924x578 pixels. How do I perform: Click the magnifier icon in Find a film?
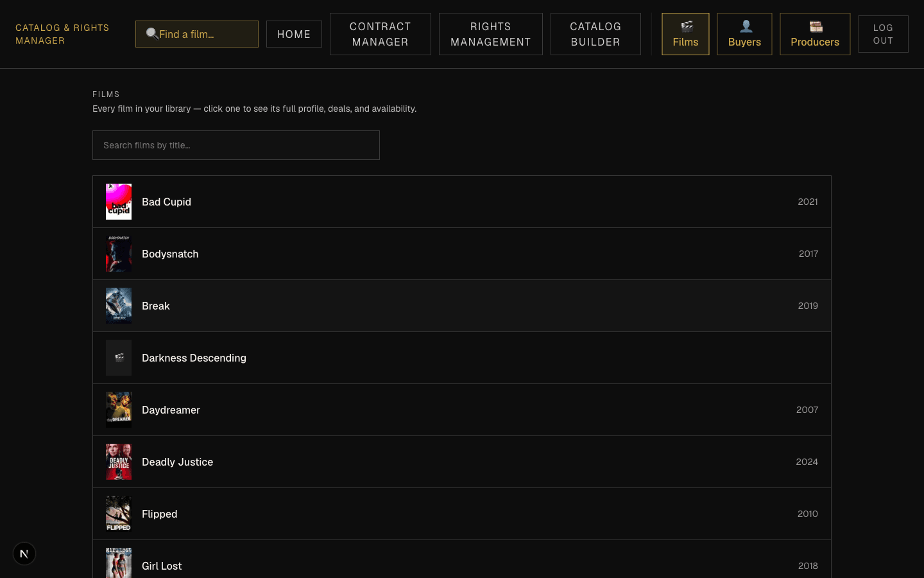pos(152,33)
